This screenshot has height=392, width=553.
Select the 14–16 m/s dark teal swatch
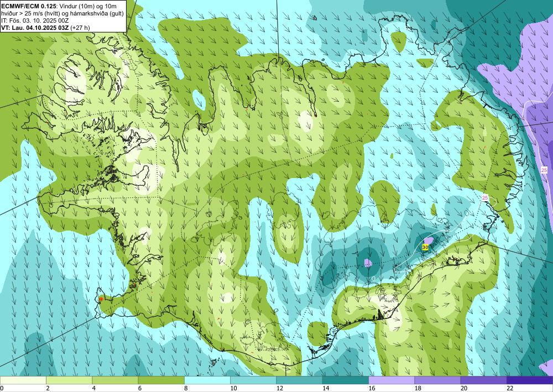[346, 380]
